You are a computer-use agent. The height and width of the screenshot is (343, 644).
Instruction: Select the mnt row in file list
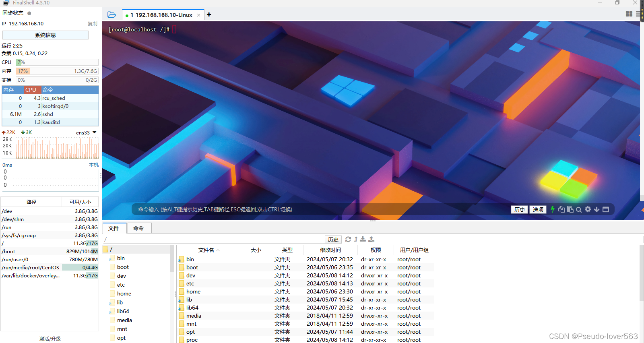click(x=305, y=324)
